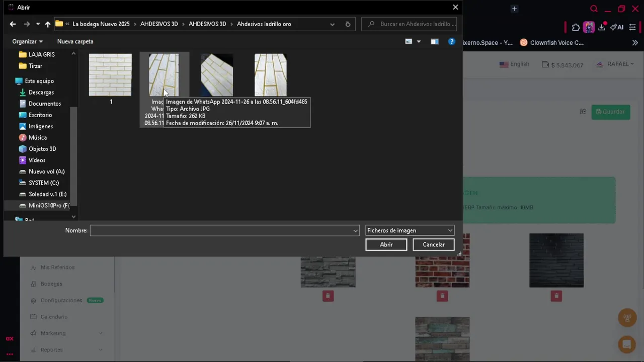Click Nueva carpeta button
Image resolution: width=644 pixels, height=362 pixels.
pos(75,41)
